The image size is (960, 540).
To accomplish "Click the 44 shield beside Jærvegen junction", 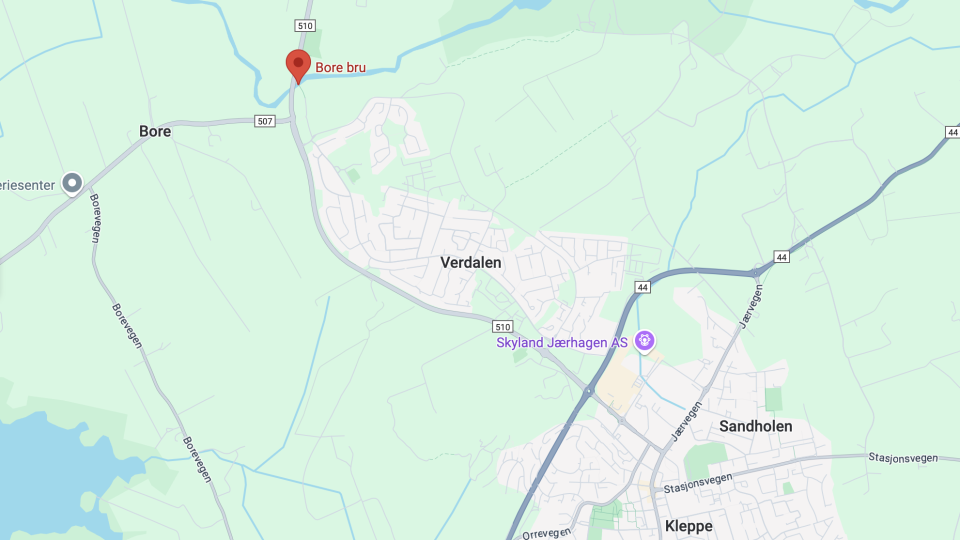I will coord(781,257).
